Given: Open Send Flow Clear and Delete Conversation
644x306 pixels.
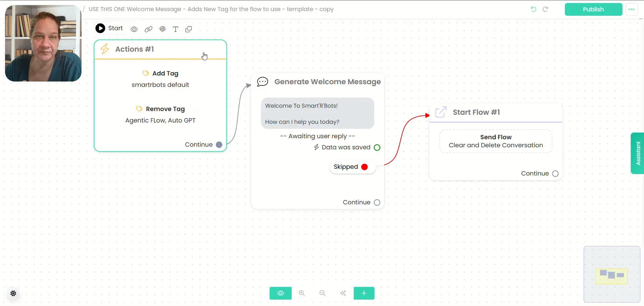Looking at the screenshot, I should [496, 141].
